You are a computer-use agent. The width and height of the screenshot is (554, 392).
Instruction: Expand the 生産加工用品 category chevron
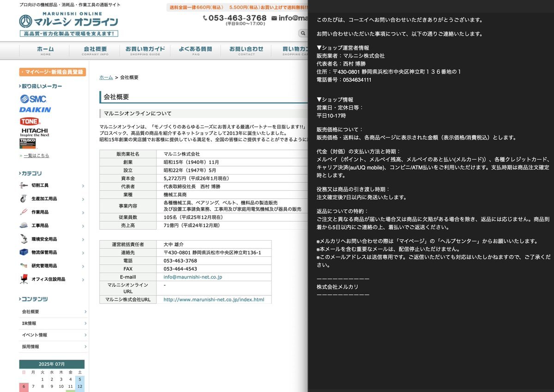click(83, 199)
